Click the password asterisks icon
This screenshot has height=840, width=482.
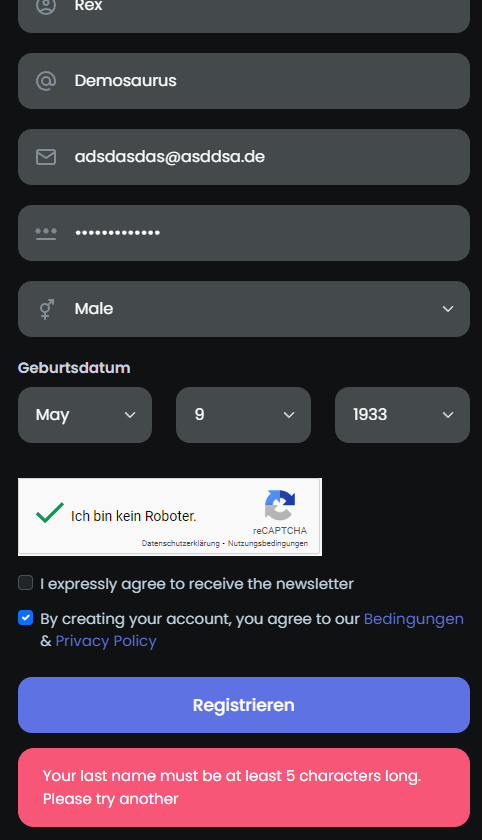(x=46, y=233)
